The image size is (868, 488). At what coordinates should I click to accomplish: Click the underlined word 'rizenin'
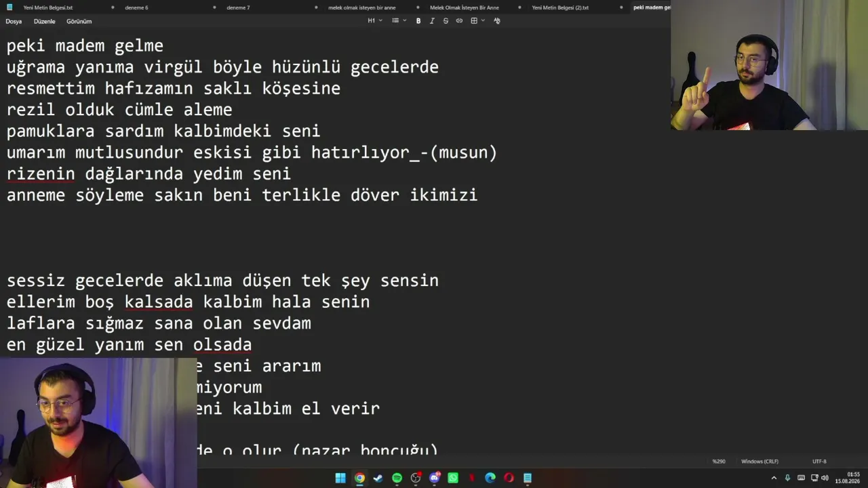tap(41, 174)
